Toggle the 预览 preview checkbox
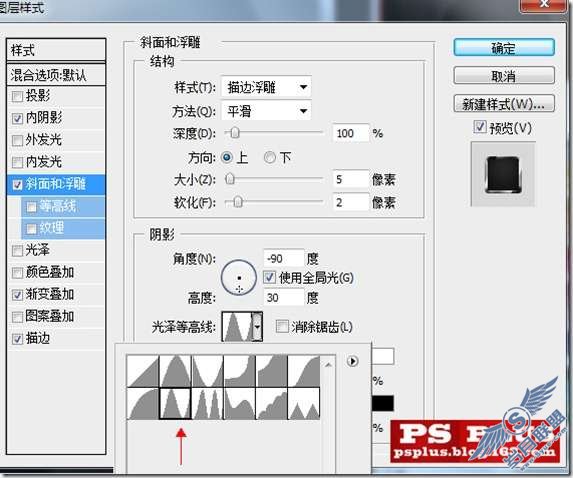Screen dimensions: 573x478 click(480, 127)
